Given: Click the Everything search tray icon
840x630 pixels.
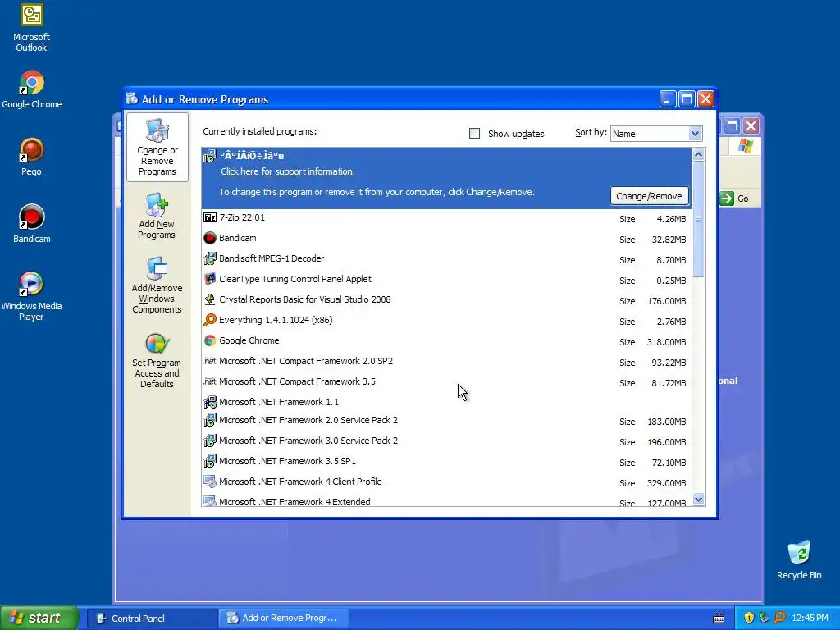Looking at the screenshot, I should (x=779, y=618).
